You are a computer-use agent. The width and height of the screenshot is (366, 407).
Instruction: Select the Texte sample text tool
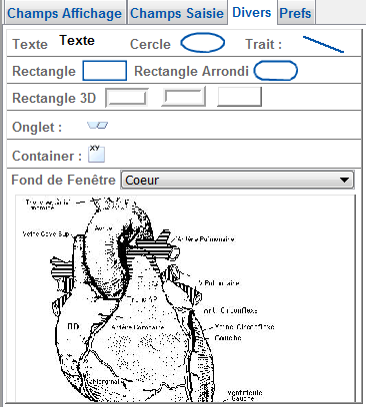coord(77,41)
